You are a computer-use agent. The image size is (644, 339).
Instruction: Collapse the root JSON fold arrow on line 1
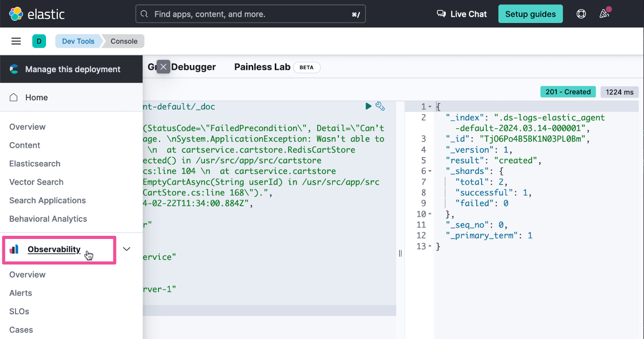click(x=429, y=107)
